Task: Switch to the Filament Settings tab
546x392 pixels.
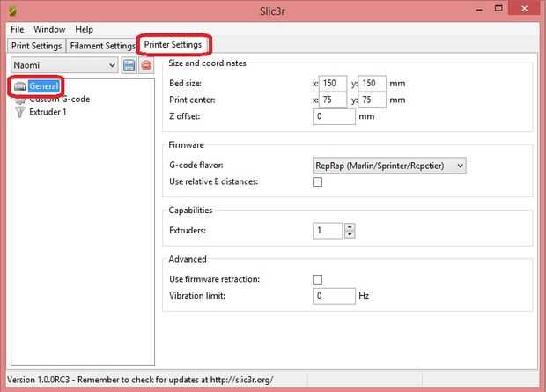Action: (x=103, y=46)
